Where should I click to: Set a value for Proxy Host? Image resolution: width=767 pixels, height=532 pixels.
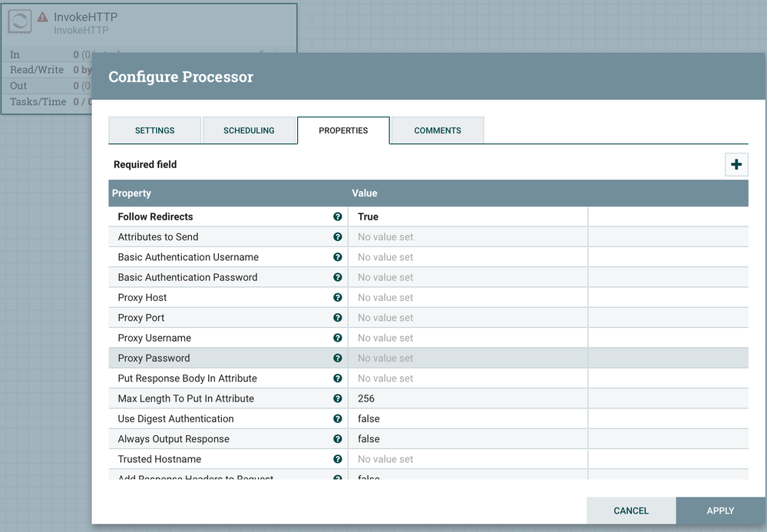coord(468,297)
